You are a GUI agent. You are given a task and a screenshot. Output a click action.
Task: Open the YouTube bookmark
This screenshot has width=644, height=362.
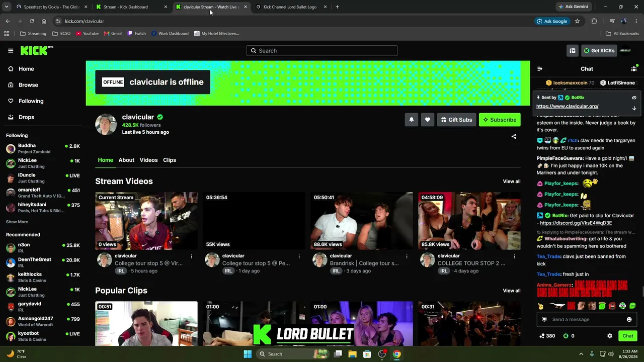tap(87, 34)
